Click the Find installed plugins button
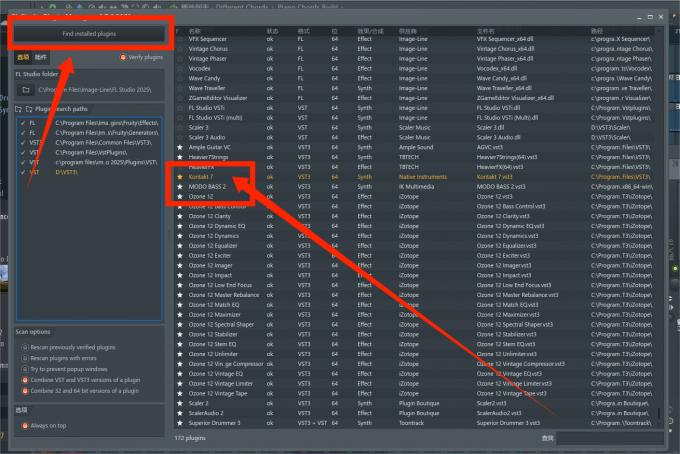 coord(89,34)
